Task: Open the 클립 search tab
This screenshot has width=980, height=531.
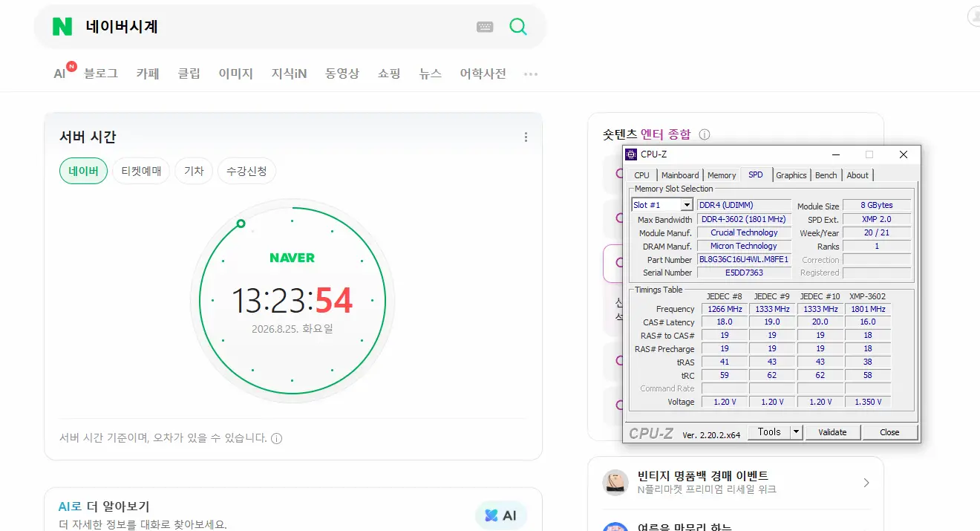Action: [189, 74]
